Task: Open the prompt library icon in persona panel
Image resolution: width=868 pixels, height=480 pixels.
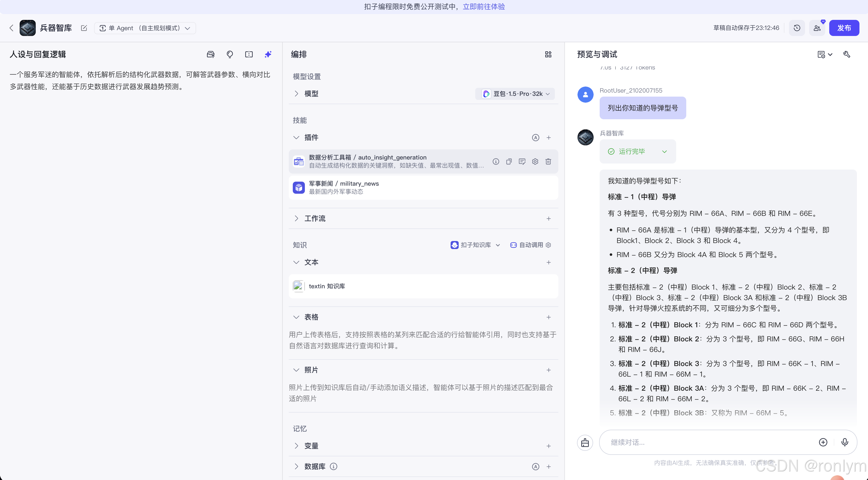Action: [211, 54]
